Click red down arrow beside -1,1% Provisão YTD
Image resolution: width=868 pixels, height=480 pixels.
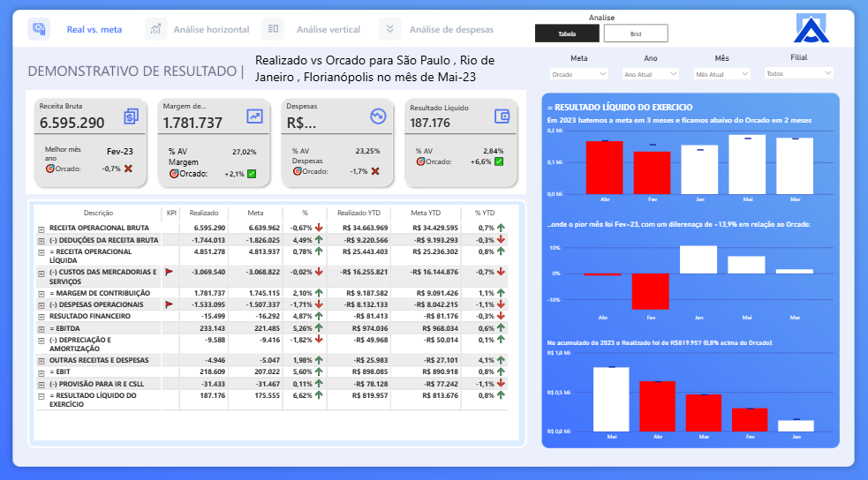pyautogui.click(x=501, y=383)
